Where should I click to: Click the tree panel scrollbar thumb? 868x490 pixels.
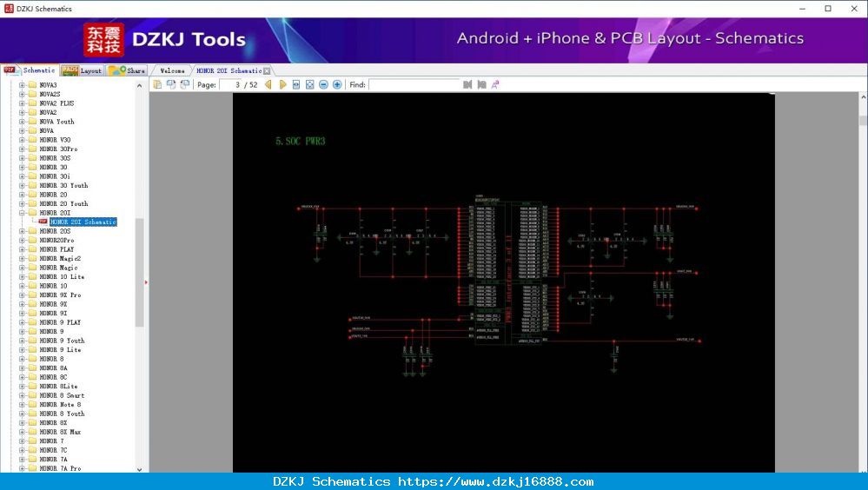click(x=140, y=273)
